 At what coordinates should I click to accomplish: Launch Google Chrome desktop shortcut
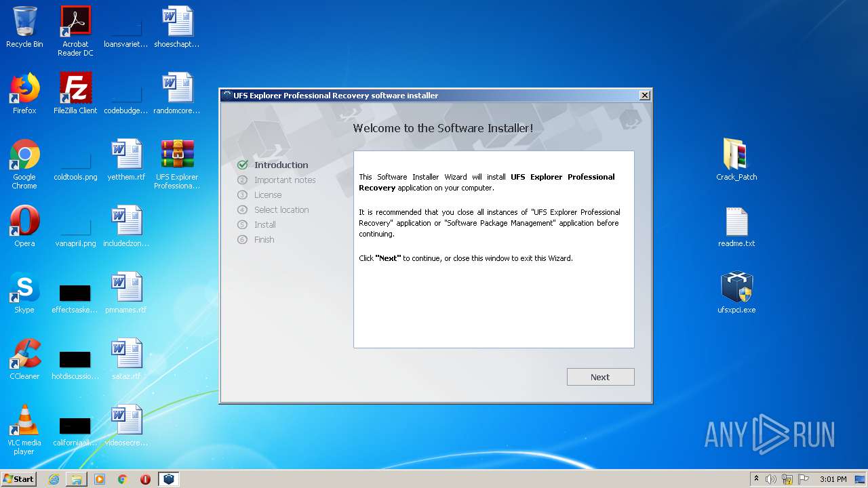pyautogui.click(x=24, y=164)
